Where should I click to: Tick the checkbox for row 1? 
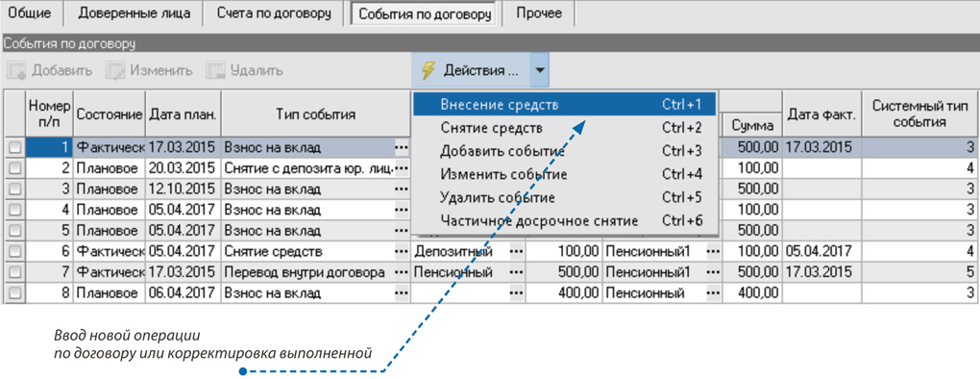[14, 148]
